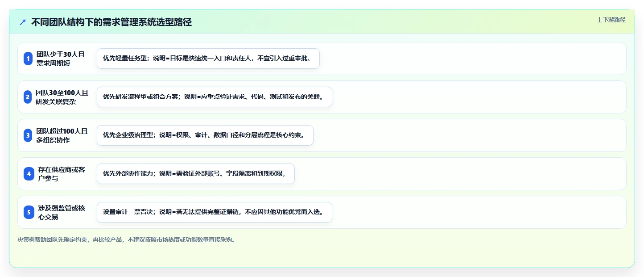The width and height of the screenshot is (644, 277).
Task: Select the panel title 不同团队结构下的需求管理系统选型路径
Action: click(111, 22)
